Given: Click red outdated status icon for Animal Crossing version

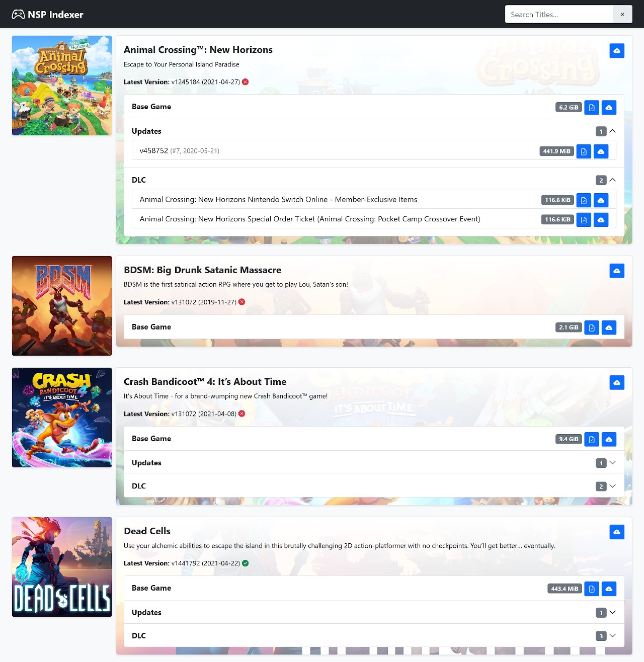Looking at the screenshot, I should [246, 82].
